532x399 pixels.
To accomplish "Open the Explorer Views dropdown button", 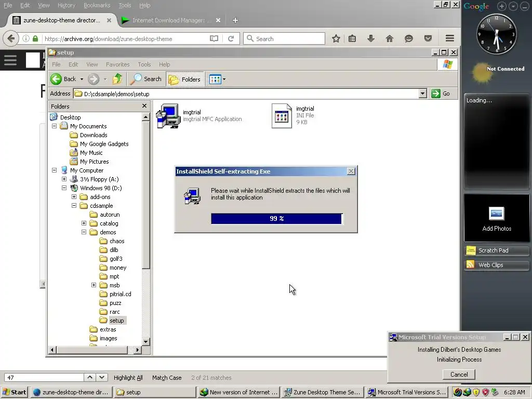I will (218, 79).
